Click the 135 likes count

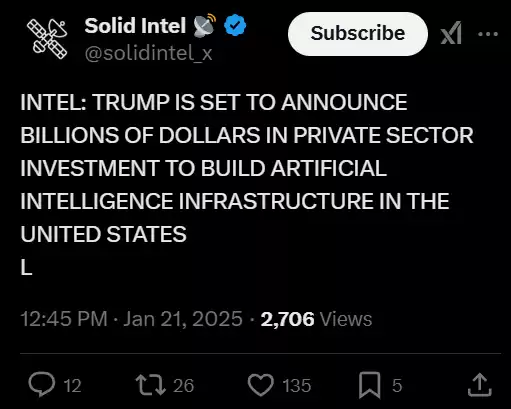[x=297, y=386]
